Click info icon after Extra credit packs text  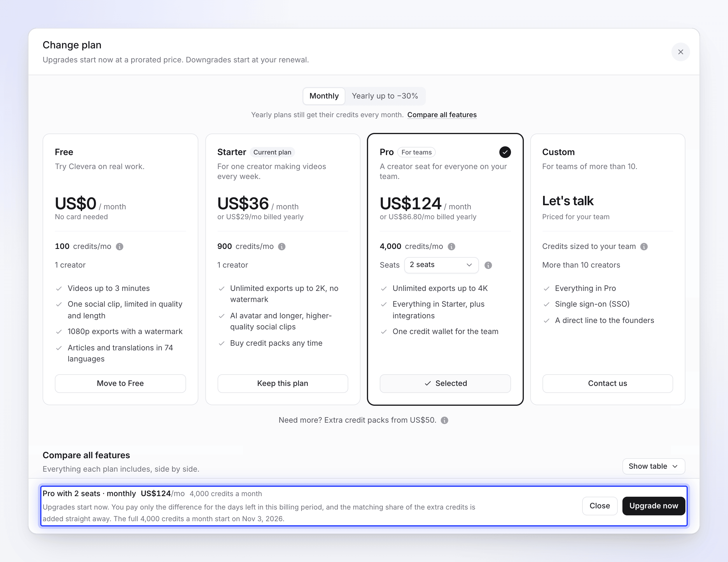pyautogui.click(x=444, y=420)
